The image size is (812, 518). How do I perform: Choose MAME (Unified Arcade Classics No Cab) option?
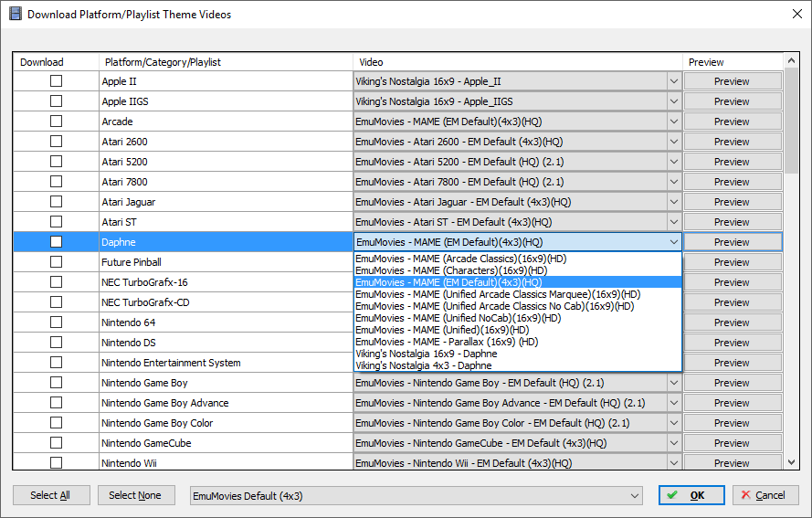(518, 306)
